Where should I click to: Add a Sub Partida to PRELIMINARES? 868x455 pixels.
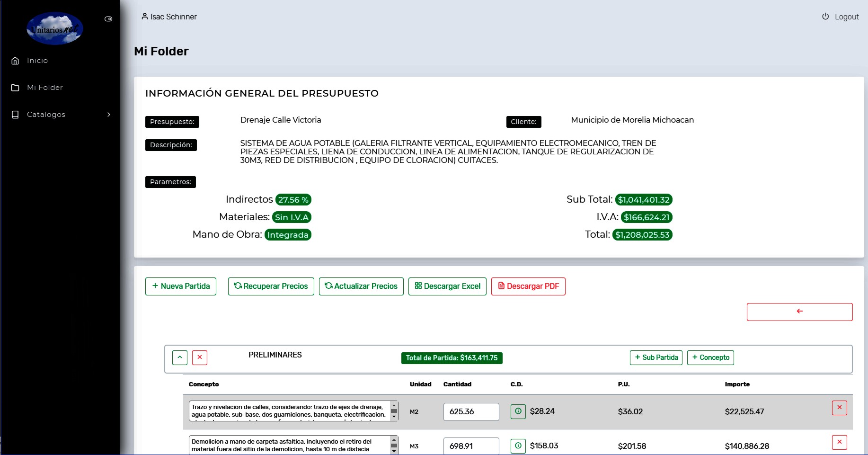tap(656, 357)
